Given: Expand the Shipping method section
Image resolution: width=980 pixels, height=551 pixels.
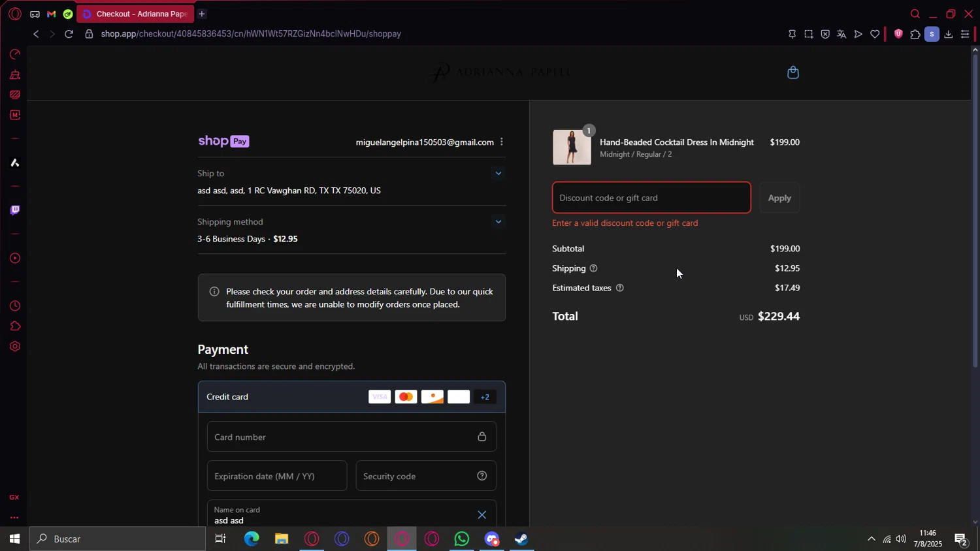Looking at the screenshot, I should pos(498,222).
